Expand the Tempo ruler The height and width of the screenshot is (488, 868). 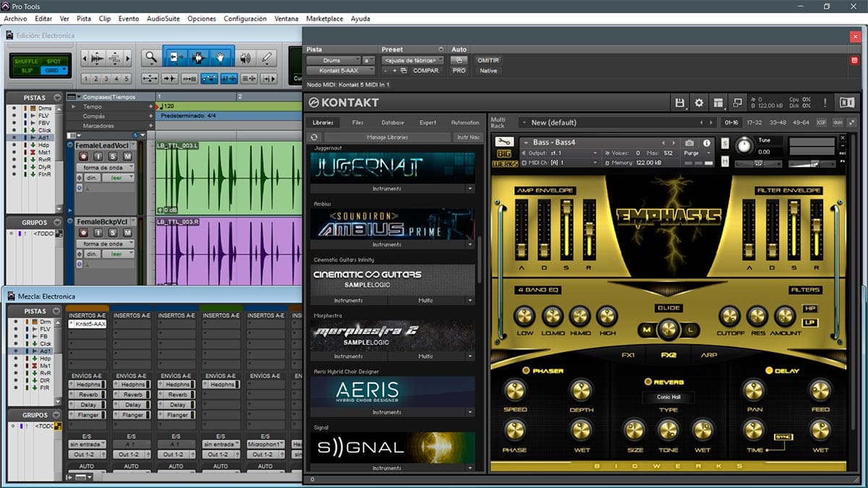pyautogui.click(x=73, y=106)
